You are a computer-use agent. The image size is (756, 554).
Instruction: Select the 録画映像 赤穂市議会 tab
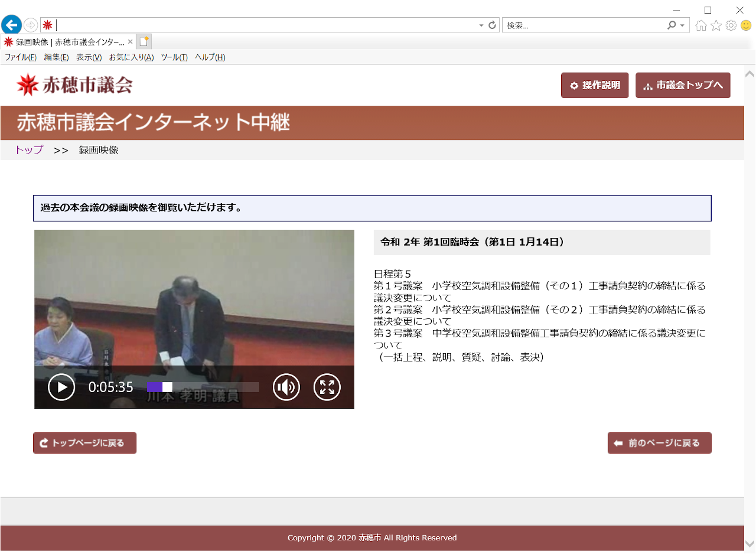tap(69, 42)
